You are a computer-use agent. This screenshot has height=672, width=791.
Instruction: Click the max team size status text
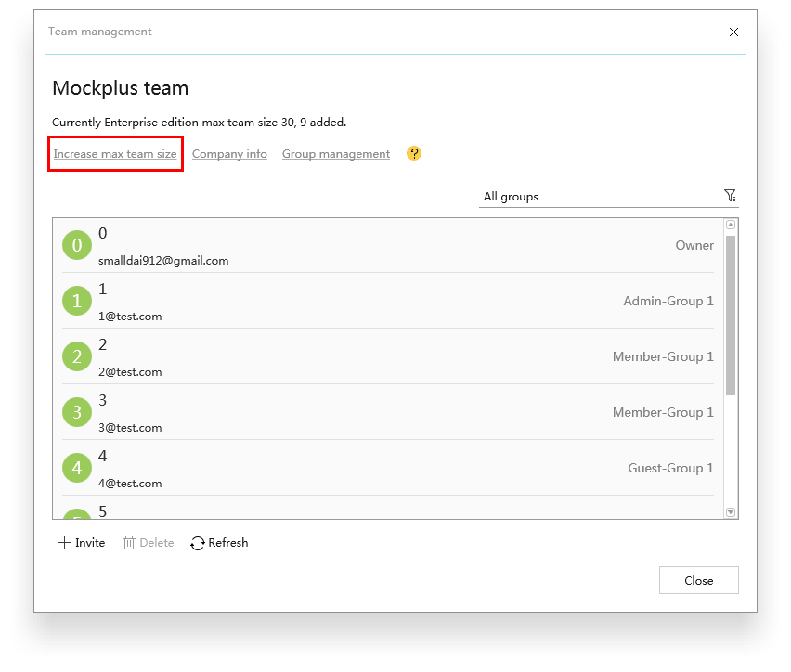pyautogui.click(x=200, y=123)
